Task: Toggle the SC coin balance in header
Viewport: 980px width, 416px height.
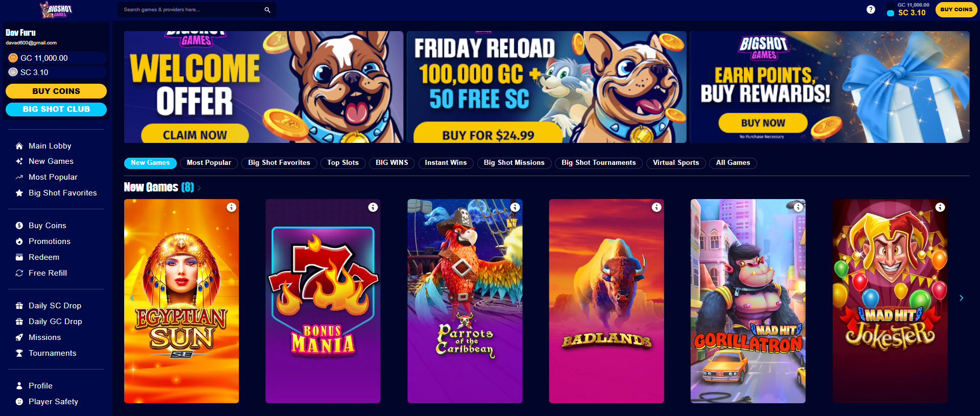Action: 907,13
